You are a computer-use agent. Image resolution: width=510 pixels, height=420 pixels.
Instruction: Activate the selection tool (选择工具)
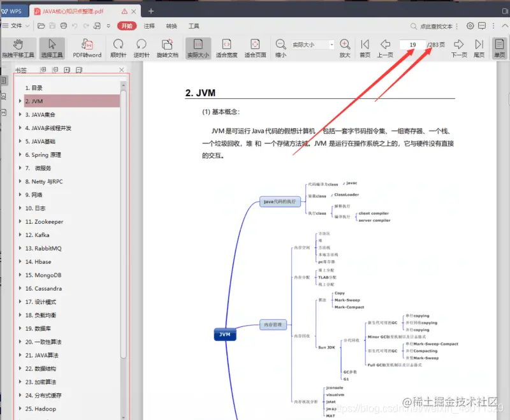(x=51, y=46)
